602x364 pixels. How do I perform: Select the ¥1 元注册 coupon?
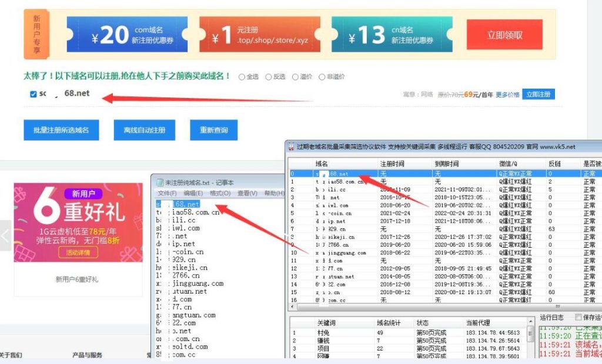259,35
